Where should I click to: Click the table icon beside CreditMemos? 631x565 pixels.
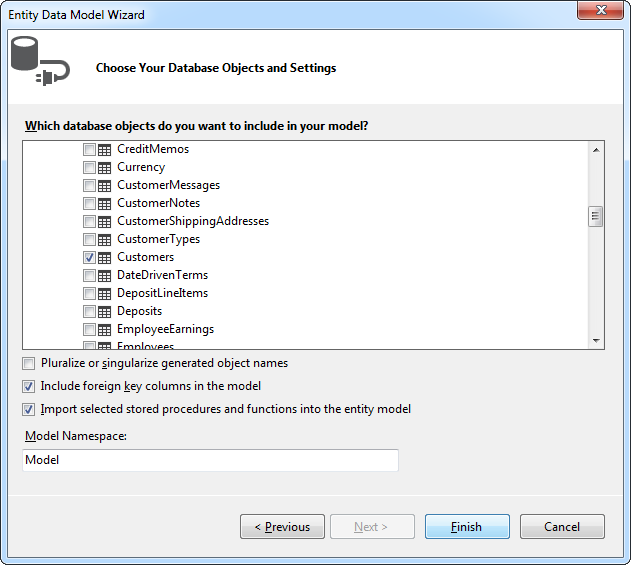click(x=105, y=149)
